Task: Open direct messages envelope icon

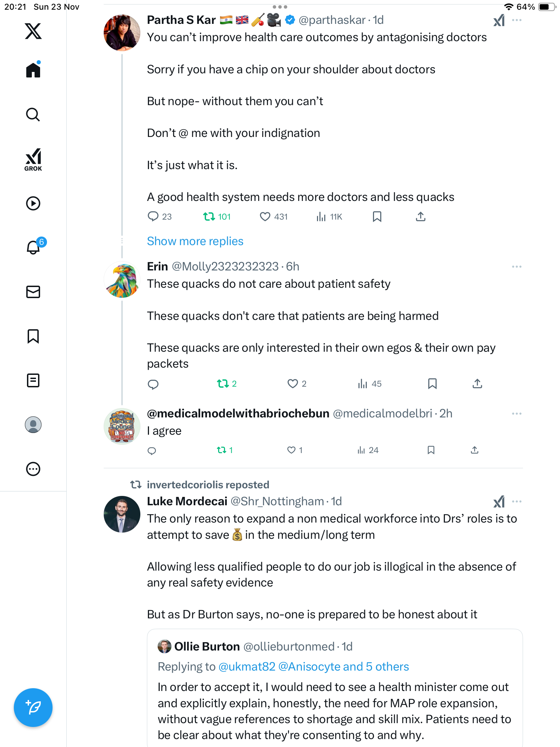Action: [x=33, y=292]
